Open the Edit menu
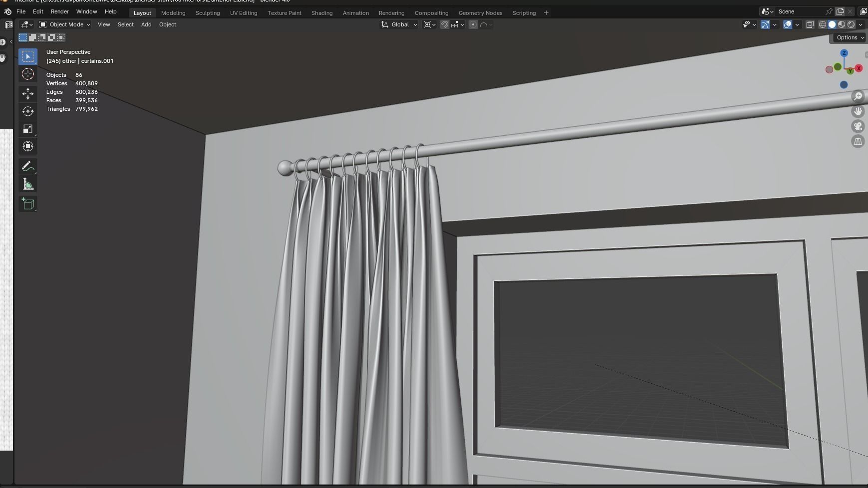 coord(38,11)
